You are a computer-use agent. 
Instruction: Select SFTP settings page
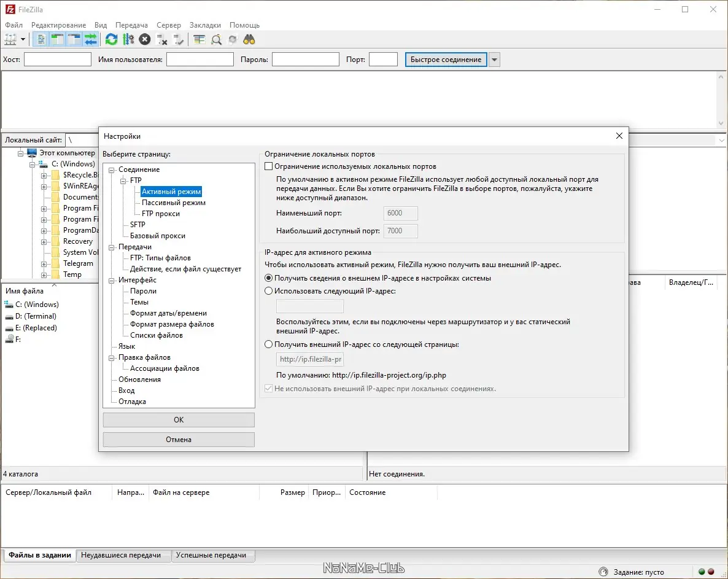click(137, 225)
